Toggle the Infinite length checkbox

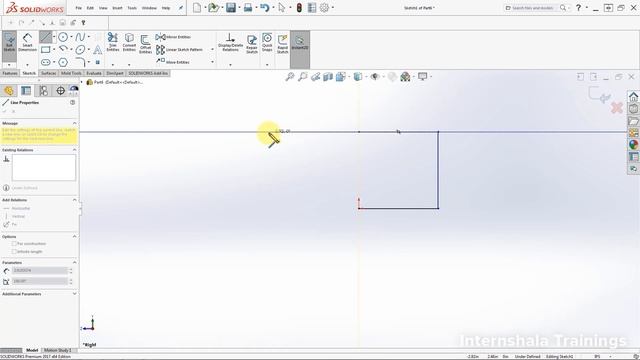coord(14,252)
